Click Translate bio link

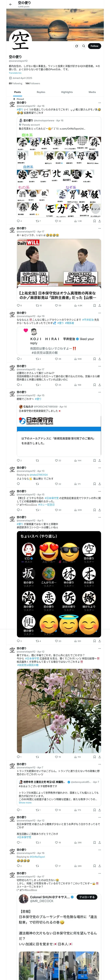pos(15,73)
